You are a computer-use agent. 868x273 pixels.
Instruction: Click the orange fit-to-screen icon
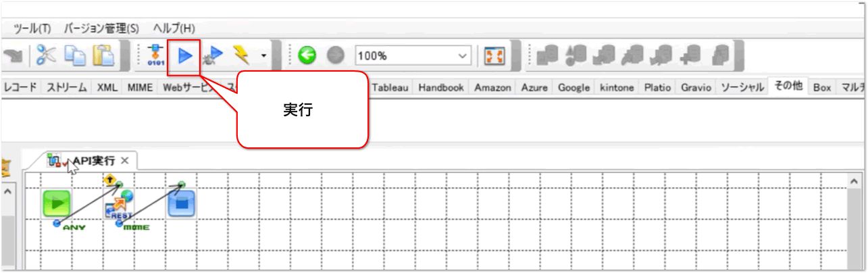pyautogui.click(x=495, y=55)
